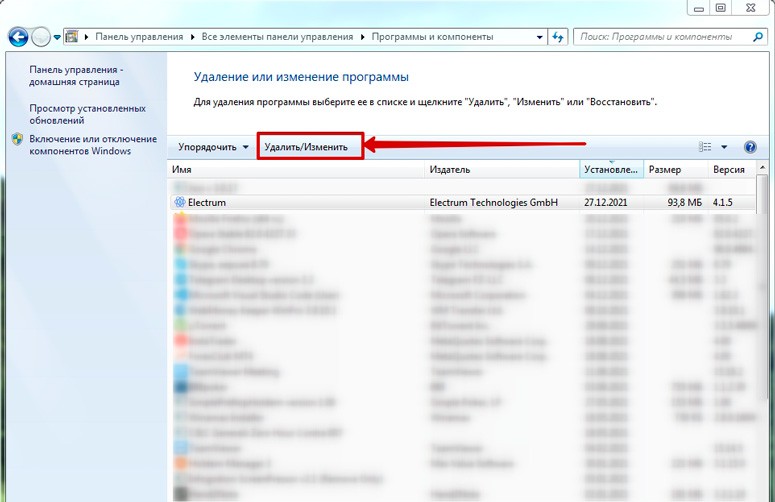Click the blue Help question mark icon
Viewport: 775px width, 502px height.
pos(750,147)
